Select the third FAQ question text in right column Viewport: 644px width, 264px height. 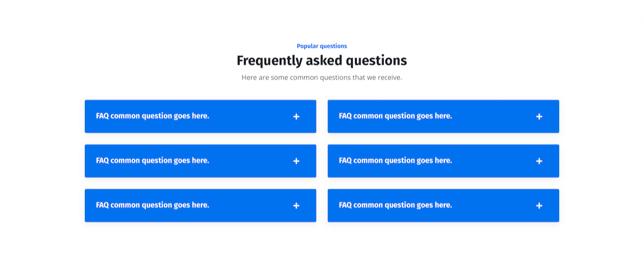point(396,205)
